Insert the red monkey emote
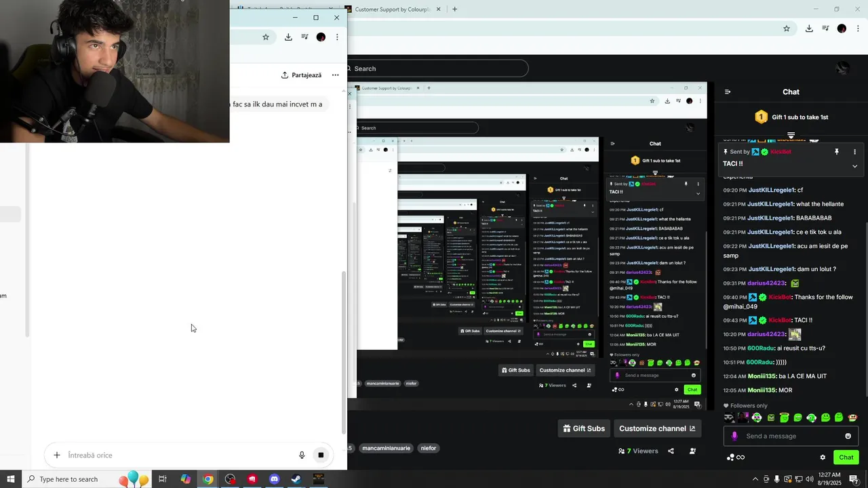The width and height of the screenshot is (868, 488). tap(853, 418)
